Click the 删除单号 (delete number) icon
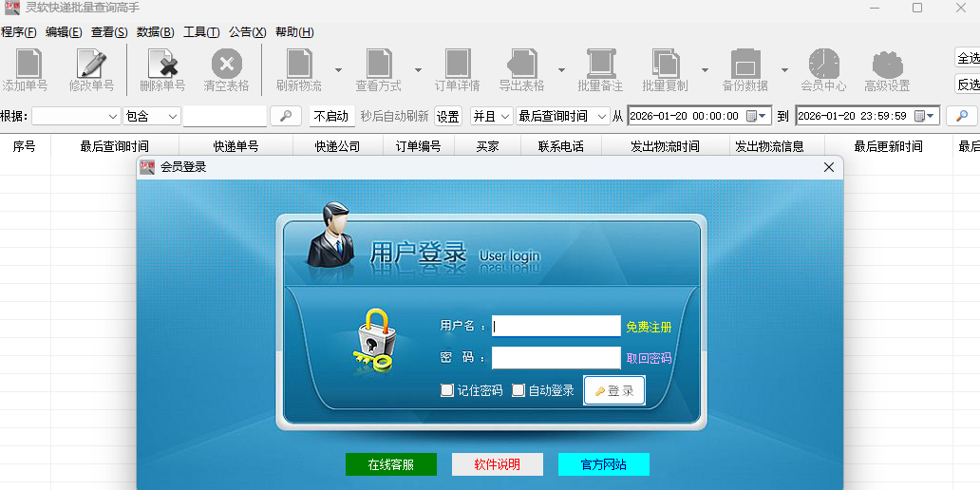This screenshot has height=490, width=980. (x=162, y=65)
